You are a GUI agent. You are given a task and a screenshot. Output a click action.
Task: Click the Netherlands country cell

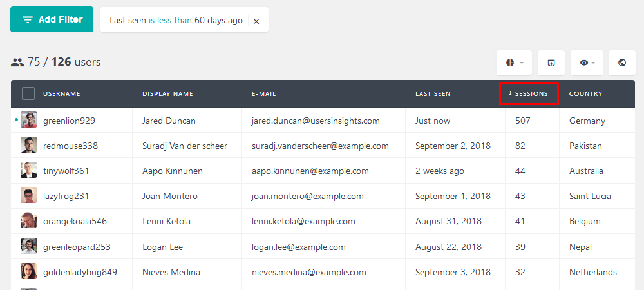(593, 273)
